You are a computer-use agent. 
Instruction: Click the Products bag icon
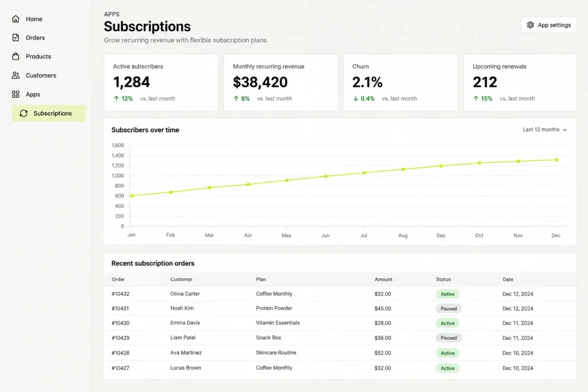pos(16,56)
